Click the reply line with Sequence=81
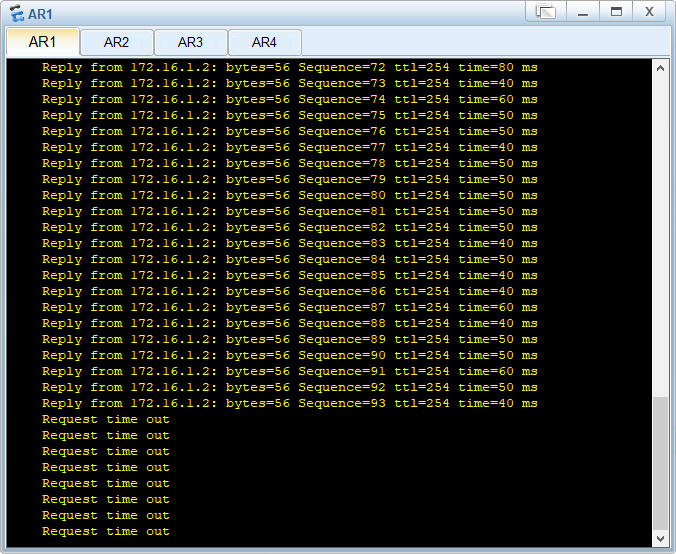The image size is (676, 554). (290, 211)
